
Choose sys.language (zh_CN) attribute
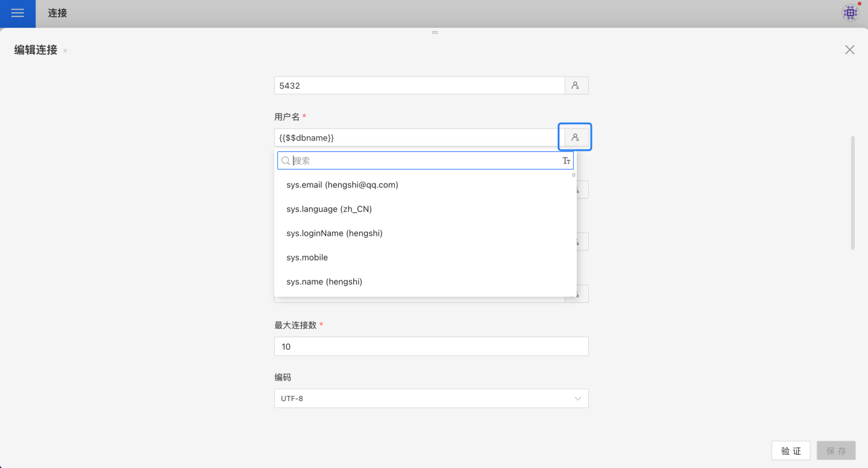tap(329, 209)
